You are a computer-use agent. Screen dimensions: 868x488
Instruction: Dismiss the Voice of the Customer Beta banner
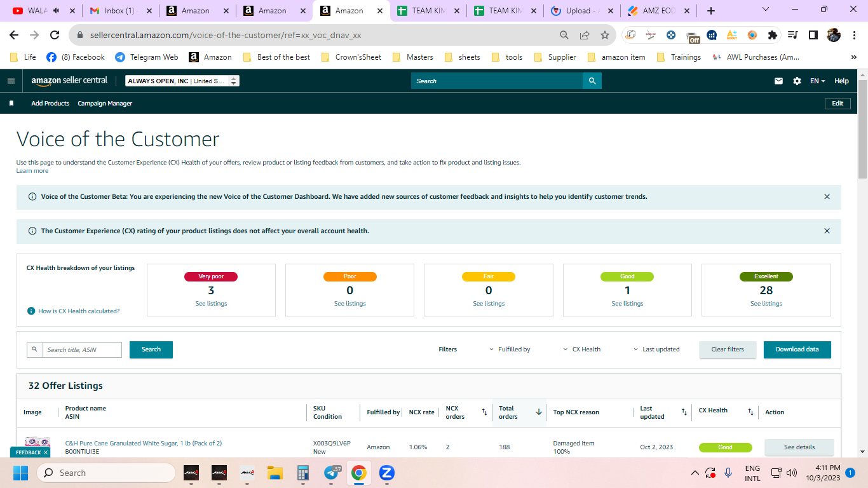[x=827, y=197]
